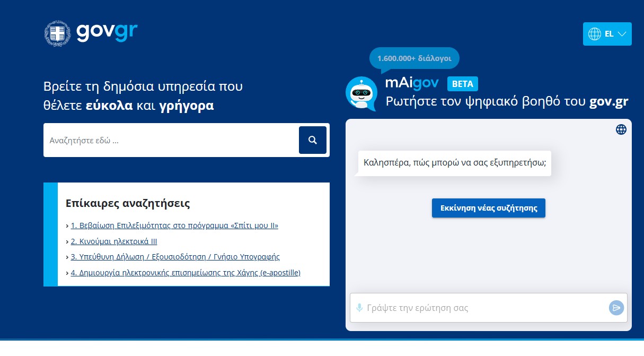Click the magnifier search button
Image resolution: width=644 pixels, height=356 pixels.
313,140
